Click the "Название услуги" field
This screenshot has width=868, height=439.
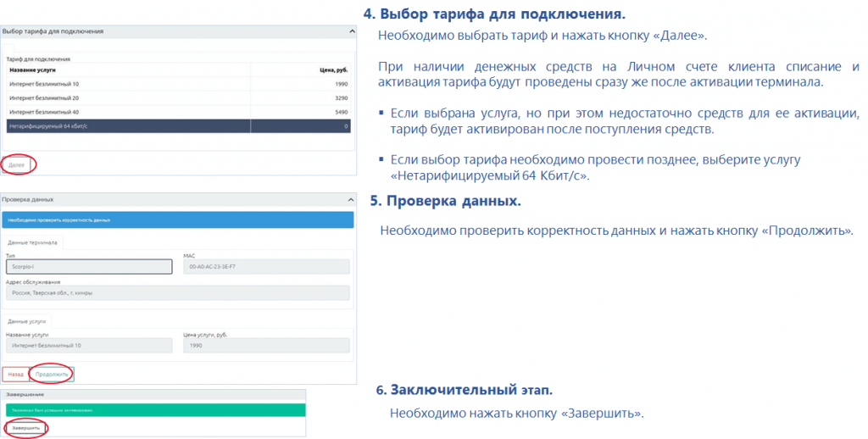88,346
